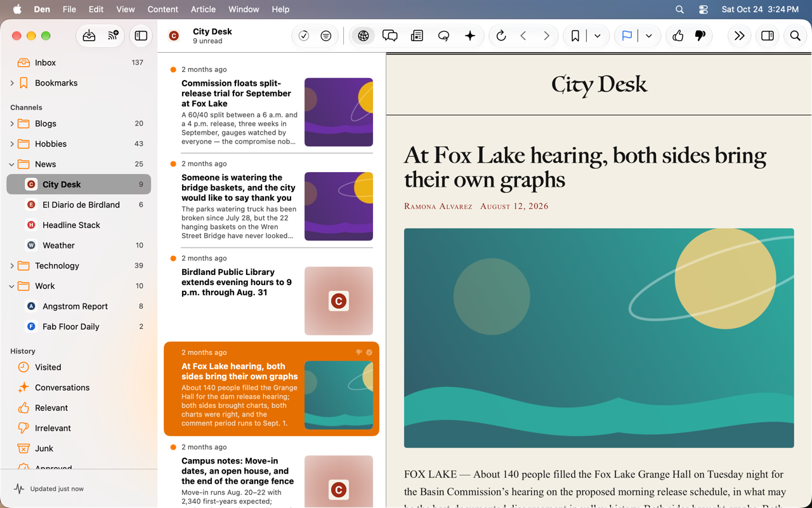The image size is (812, 508).
Task: Open the bridge baskets watering article
Action: [272, 202]
